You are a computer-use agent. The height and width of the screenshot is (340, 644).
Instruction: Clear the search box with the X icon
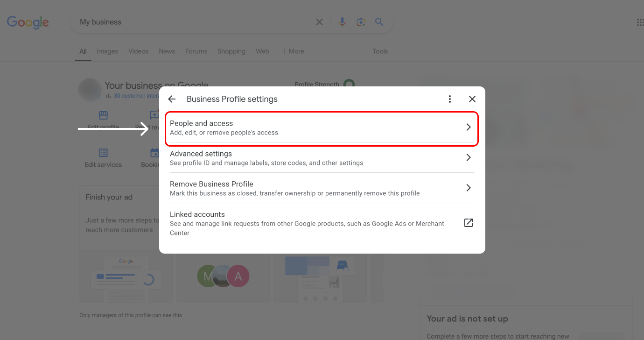coord(319,22)
